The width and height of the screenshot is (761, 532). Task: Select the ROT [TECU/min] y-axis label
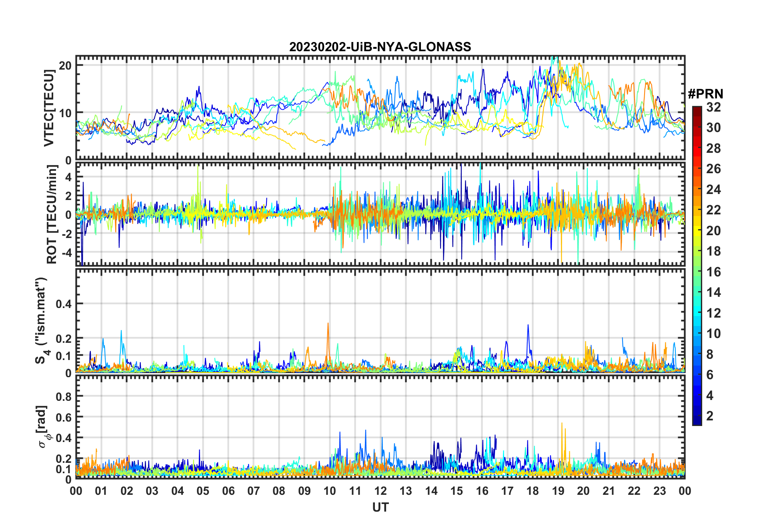pos(52,214)
